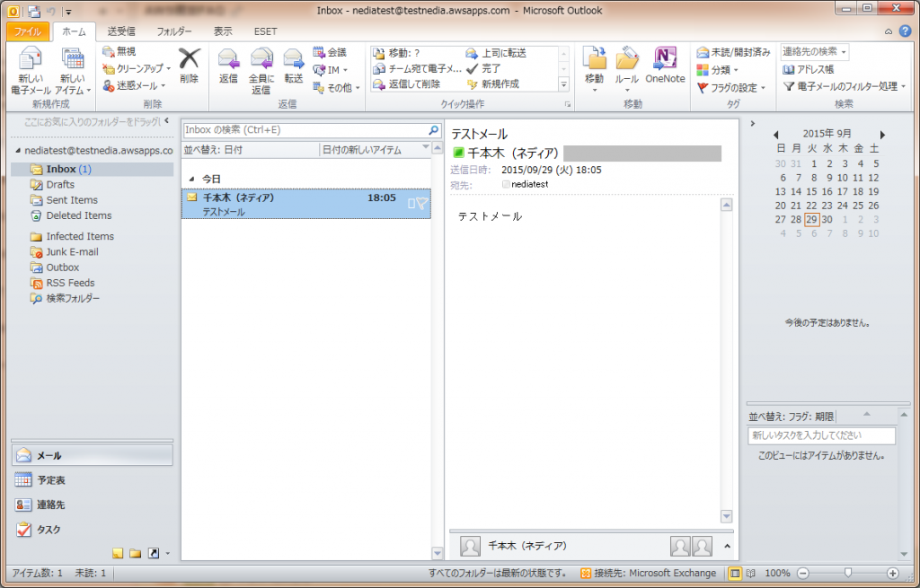Open the アドレス帳
The height and width of the screenshot is (588, 920).
click(808, 69)
